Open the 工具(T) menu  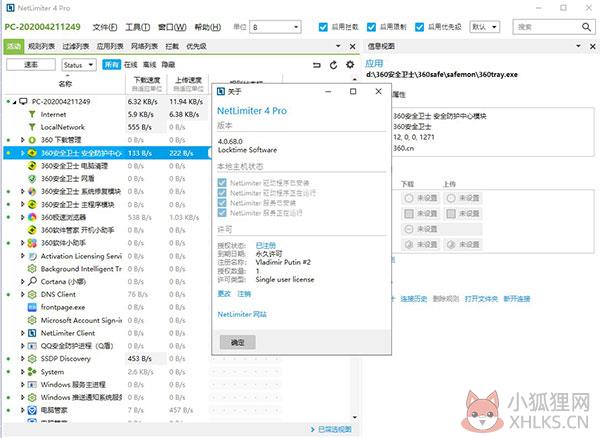[x=138, y=27]
